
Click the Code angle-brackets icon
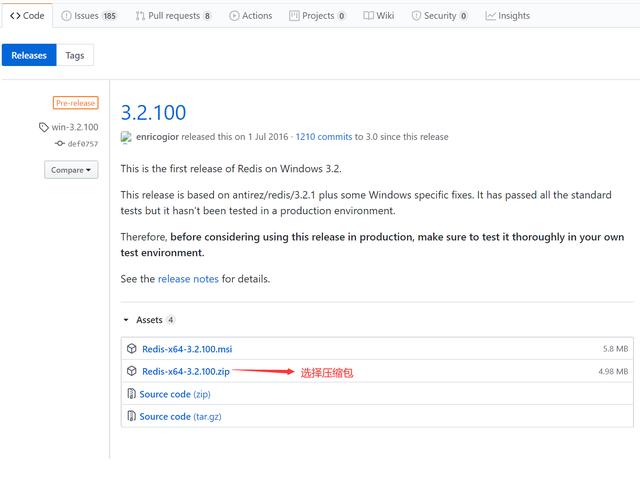(15, 16)
